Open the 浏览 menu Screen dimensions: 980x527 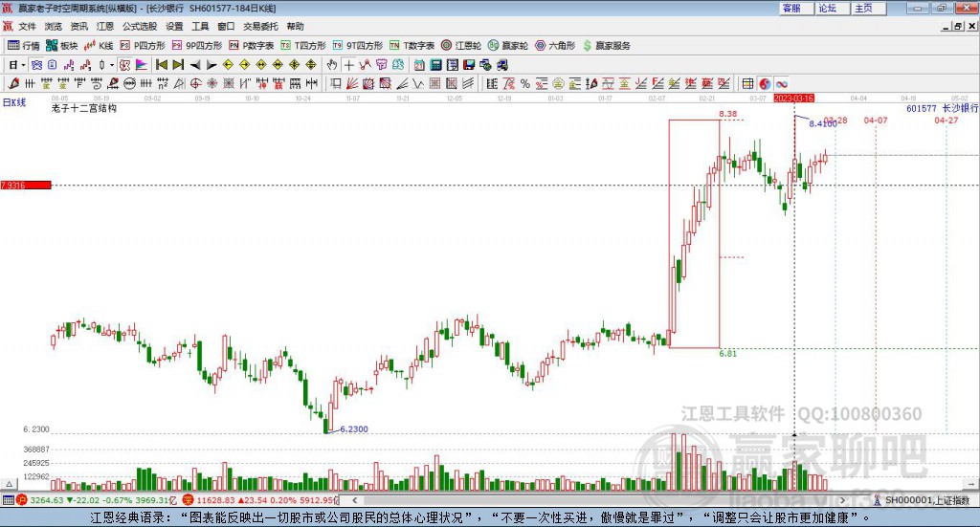pyautogui.click(x=54, y=26)
